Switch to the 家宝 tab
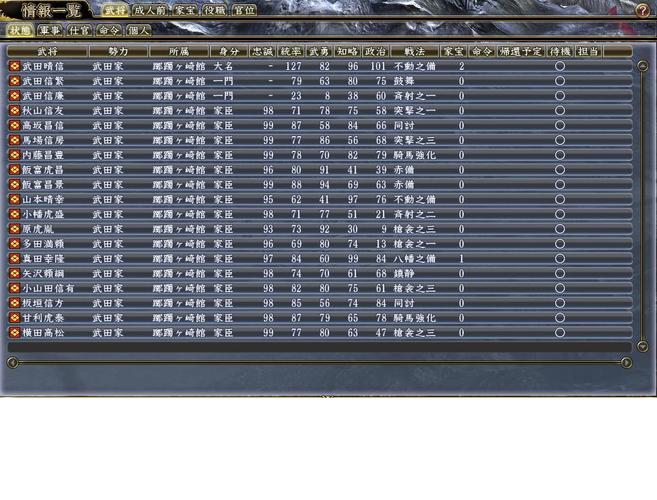 [x=185, y=10]
